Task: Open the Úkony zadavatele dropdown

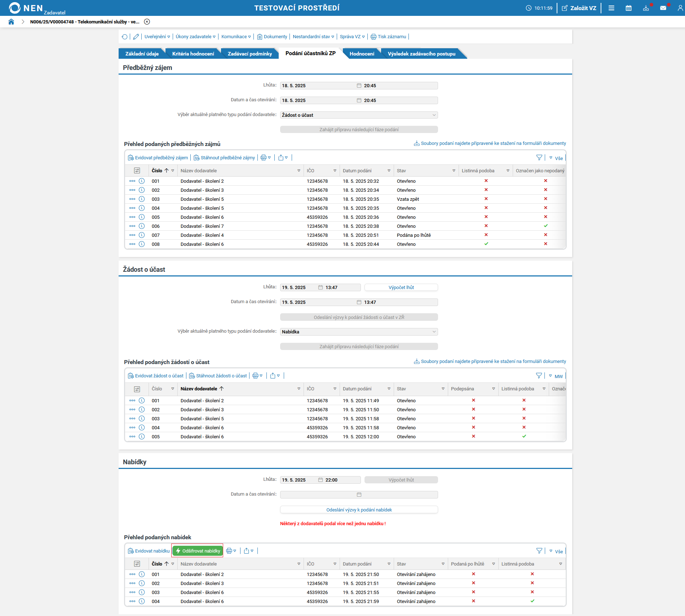Action: (195, 37)
